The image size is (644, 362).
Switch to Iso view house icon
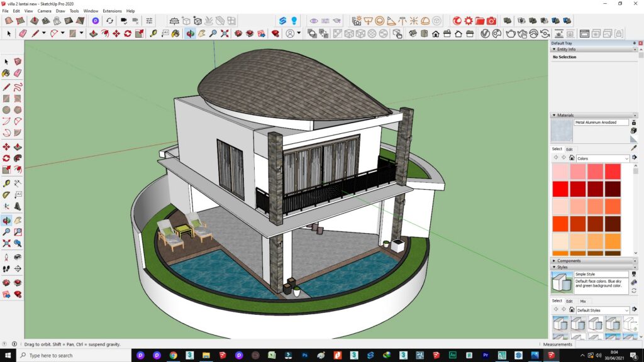click(413, 34)
